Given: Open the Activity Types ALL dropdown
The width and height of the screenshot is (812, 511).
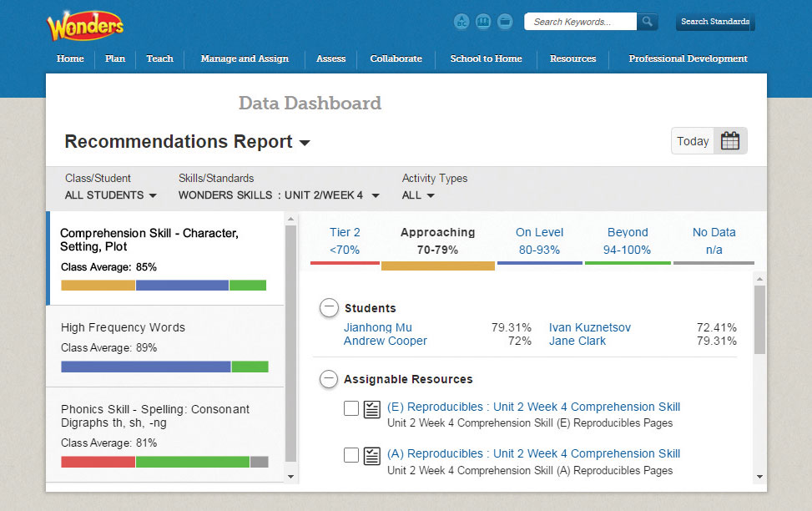Looking at the screenshot, I should point(418,195).
